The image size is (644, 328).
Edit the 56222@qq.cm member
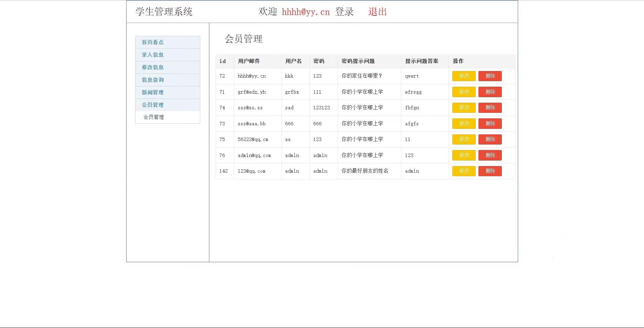(x=464, y=139)
